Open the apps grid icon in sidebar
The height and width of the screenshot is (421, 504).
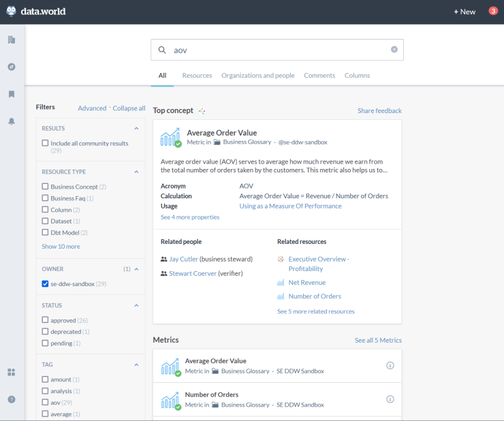tap(12, 372)
